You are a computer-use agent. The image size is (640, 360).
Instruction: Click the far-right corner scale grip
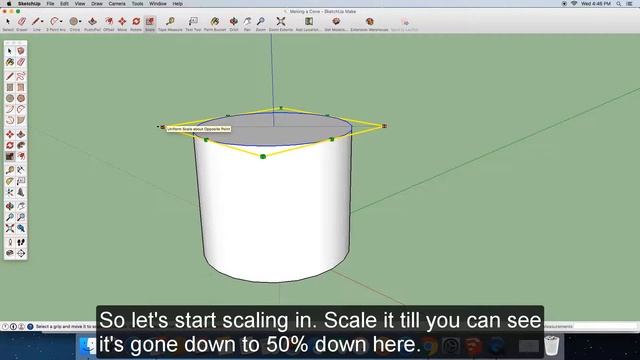384,126
